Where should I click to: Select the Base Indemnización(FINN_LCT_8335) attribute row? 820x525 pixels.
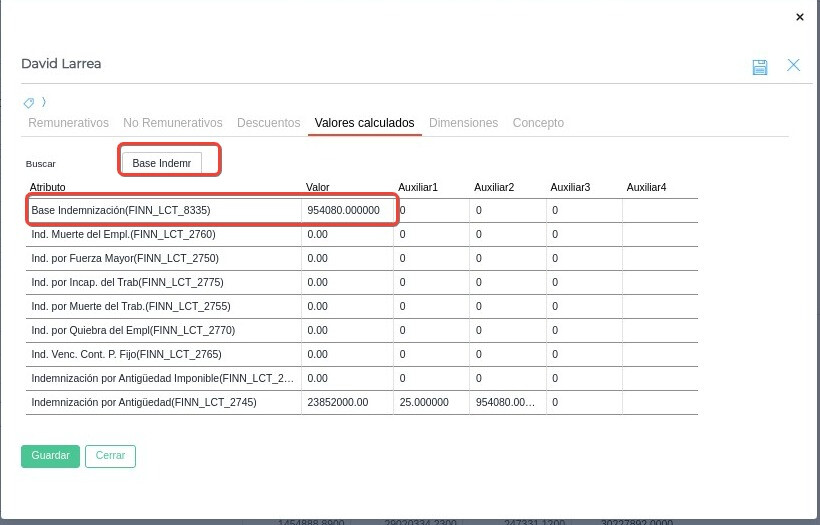[121, 211]
